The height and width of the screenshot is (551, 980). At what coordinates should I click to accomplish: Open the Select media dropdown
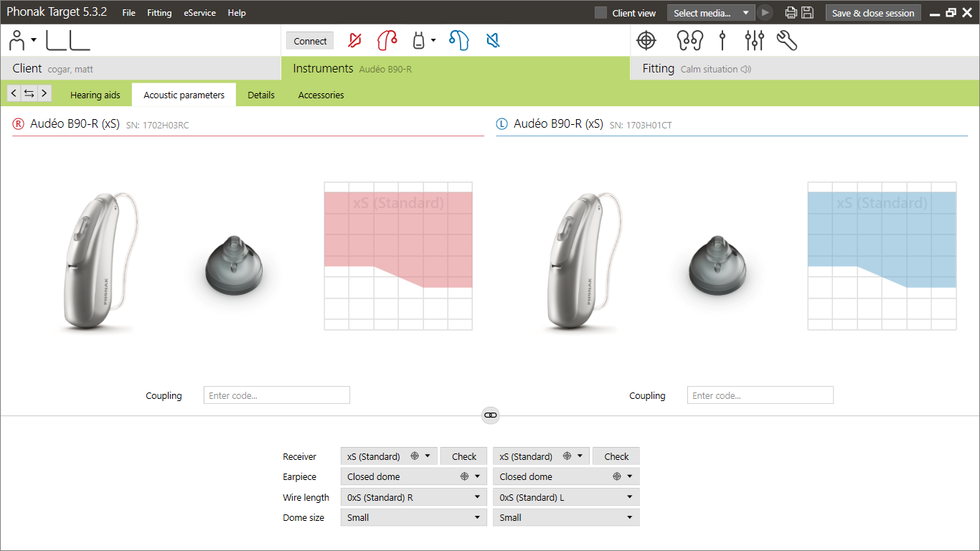pos(711,13)
